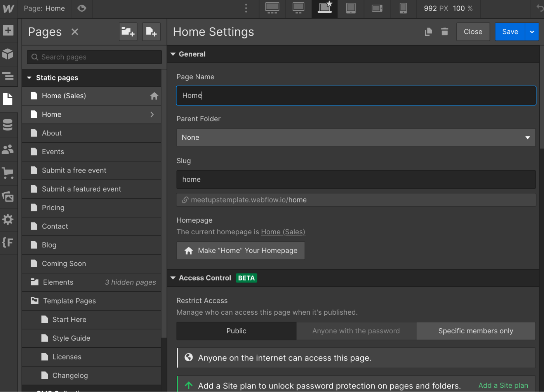Image resolution: width=544 pixels, height=392 pixels.
Task: Open the Navigator panel
Action: click(x=8, y=77)
